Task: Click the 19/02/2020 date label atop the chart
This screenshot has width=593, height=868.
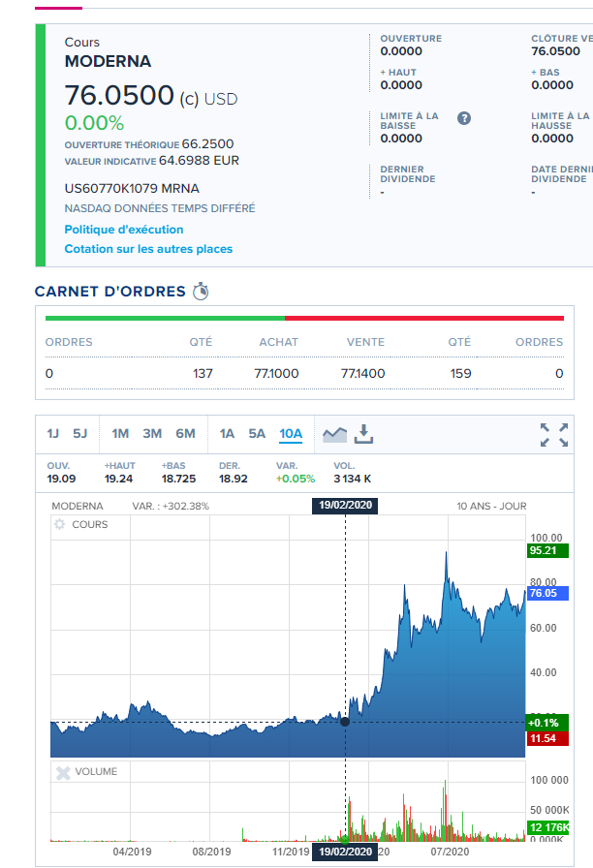Action: (345, 505)
